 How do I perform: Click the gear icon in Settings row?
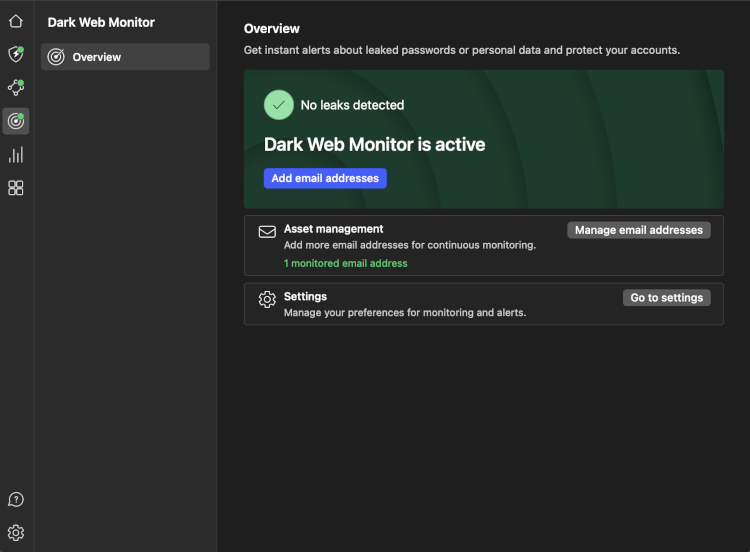[x=267, y=299]
